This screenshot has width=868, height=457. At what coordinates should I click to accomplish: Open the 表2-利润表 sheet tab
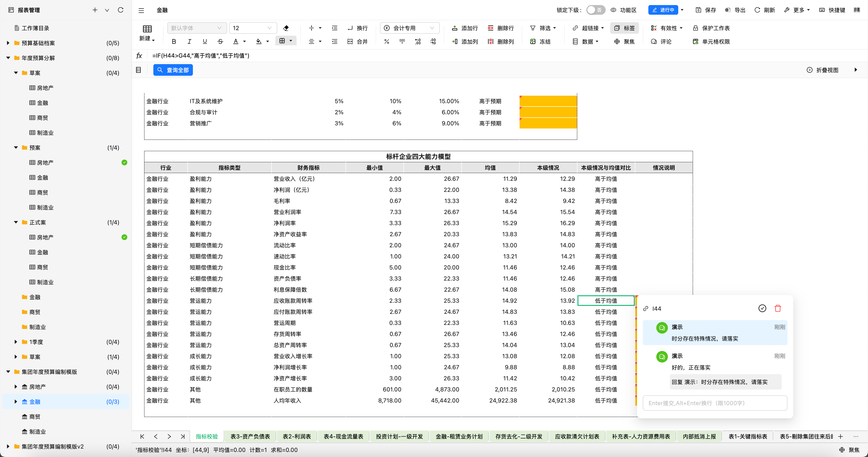click(x=297, y=437)
